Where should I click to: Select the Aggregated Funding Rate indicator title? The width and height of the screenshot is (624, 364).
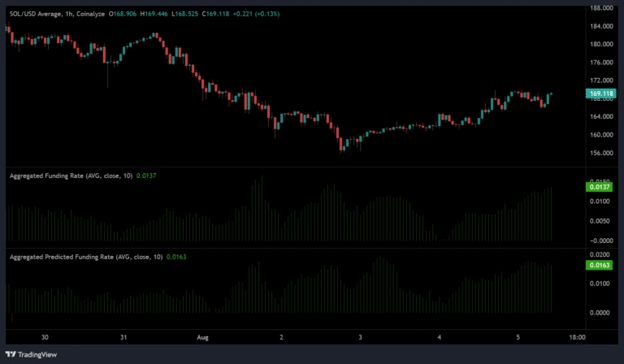[x=71, y=175]
